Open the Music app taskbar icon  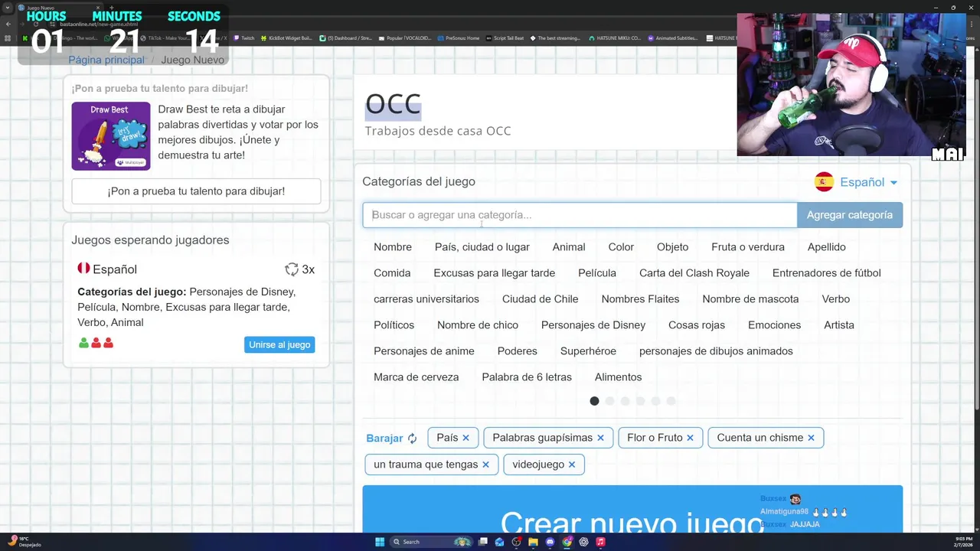(600, 542)
